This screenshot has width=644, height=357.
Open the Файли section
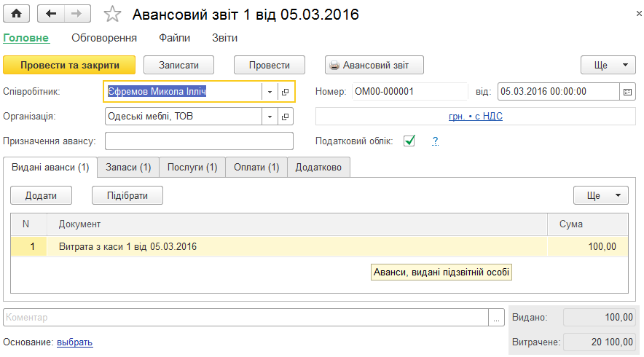[x=175, y=38]
